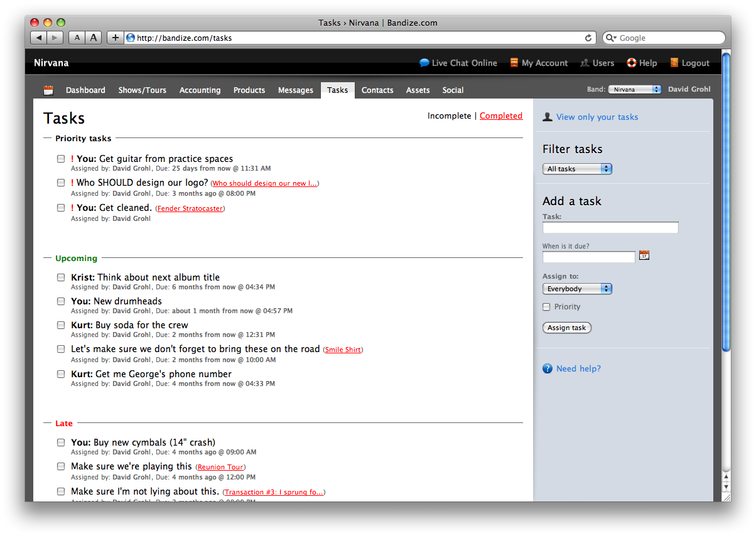Click the David Grohl user name

tap(689, 89)
